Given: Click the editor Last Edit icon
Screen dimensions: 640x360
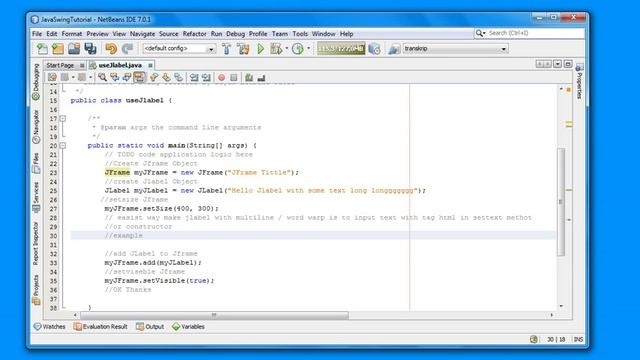Looking at the screenshot, I should pyautogui.click(x=52, y=77).
